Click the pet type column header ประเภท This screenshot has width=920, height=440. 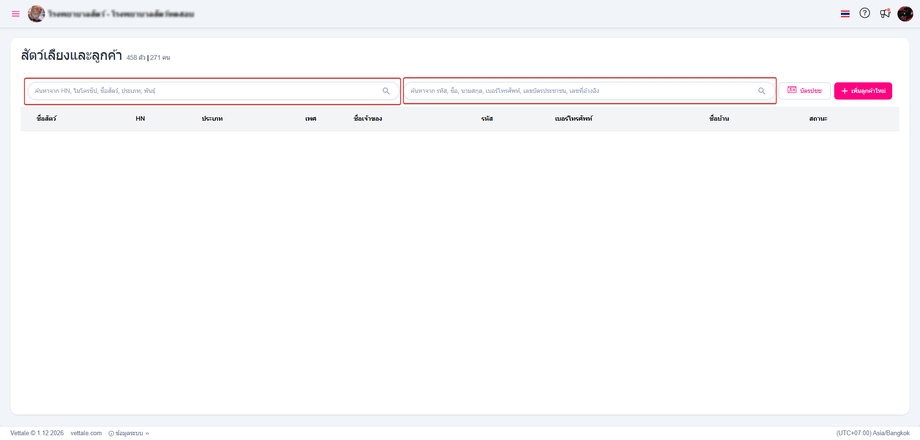(212, 119)
